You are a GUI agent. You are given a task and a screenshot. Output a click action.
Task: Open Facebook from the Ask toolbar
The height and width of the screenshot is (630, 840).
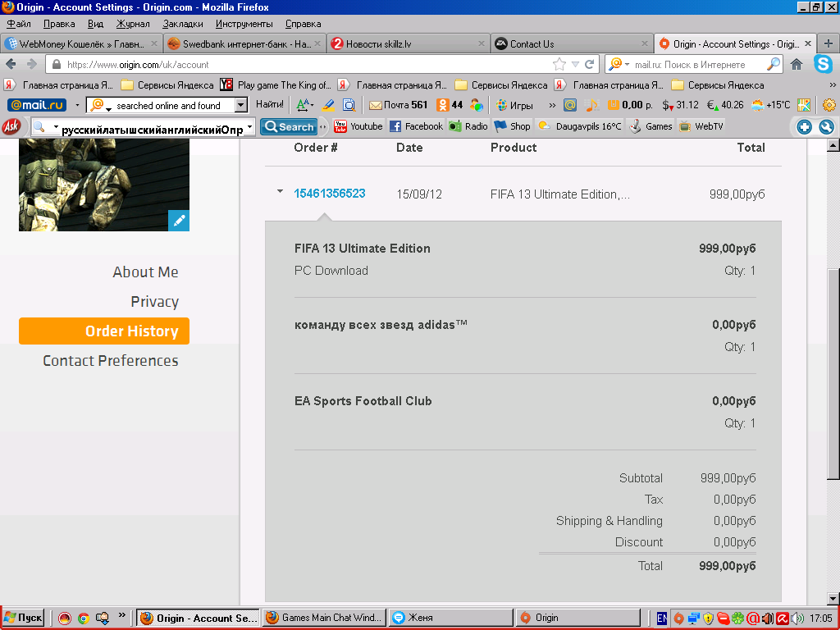(416, 126)
